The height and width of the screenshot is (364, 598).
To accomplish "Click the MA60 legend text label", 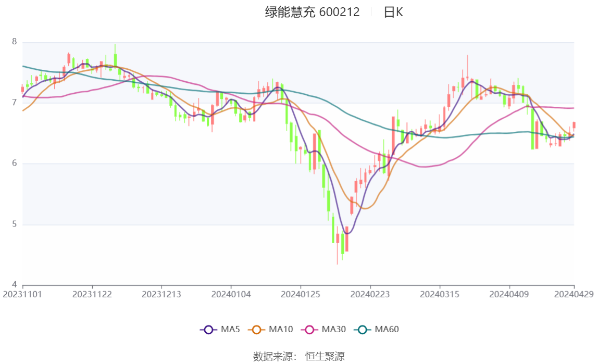I will point(387,330).
